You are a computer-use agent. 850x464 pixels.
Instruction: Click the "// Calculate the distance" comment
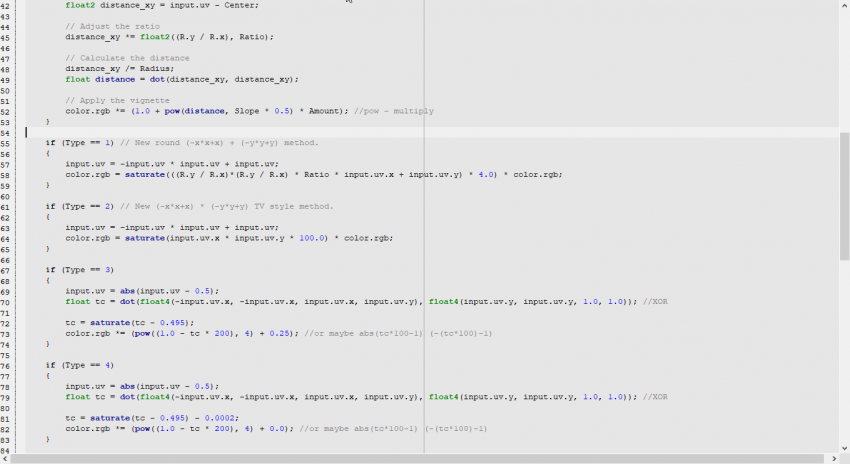pyautogui.click(x=113, y=58)
